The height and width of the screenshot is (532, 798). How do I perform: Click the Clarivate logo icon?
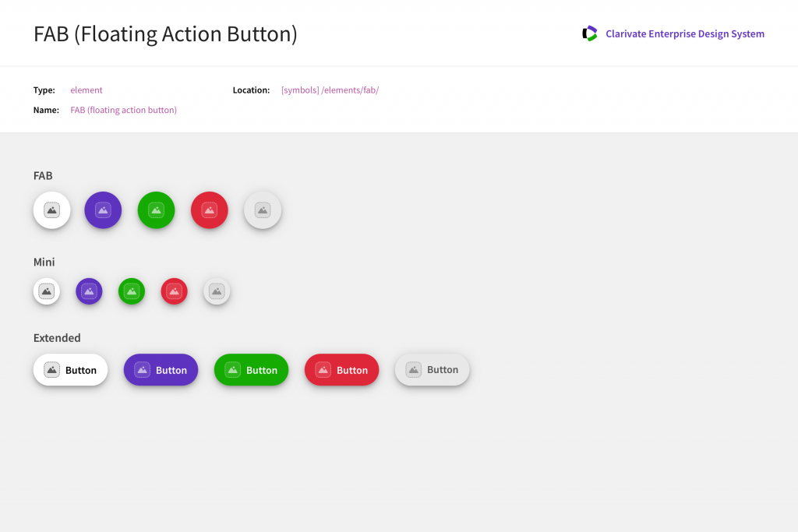pos(590,33)
